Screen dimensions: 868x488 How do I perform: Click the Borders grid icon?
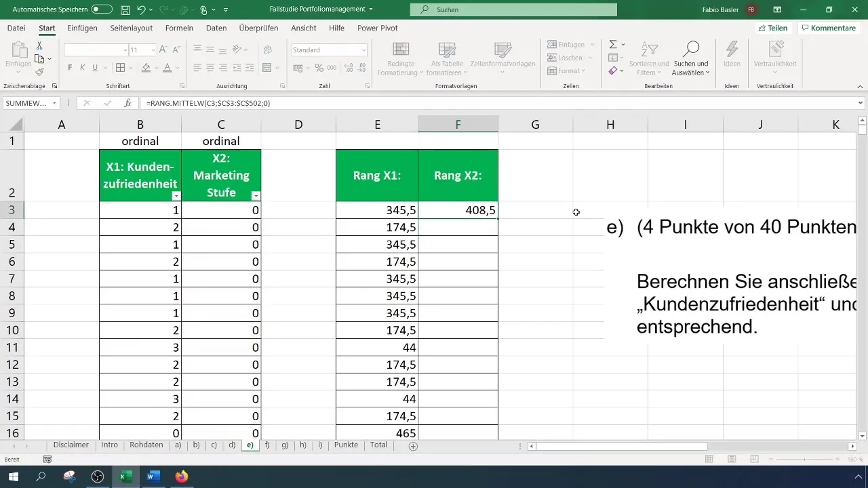pyautogui.click(x=120, y=68)
